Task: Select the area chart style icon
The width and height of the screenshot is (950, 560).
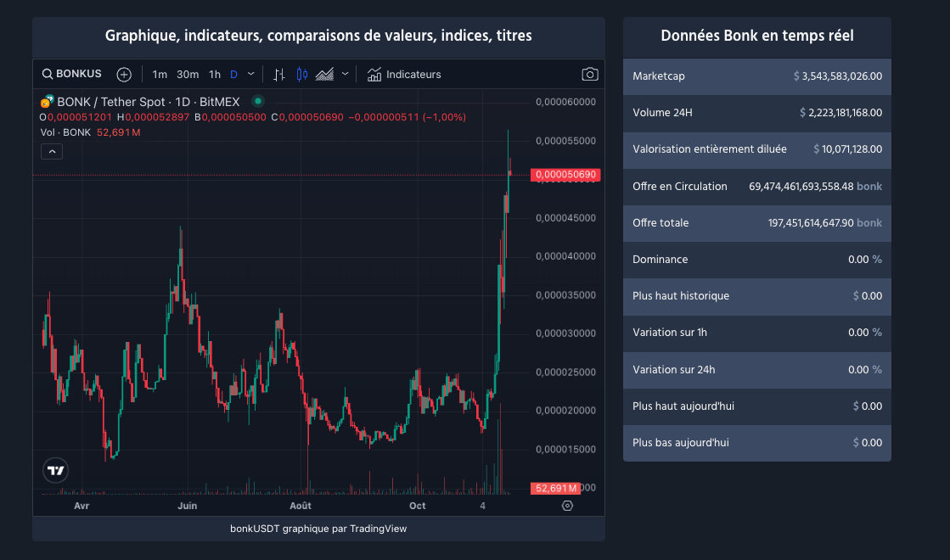Action: [324, 74]
